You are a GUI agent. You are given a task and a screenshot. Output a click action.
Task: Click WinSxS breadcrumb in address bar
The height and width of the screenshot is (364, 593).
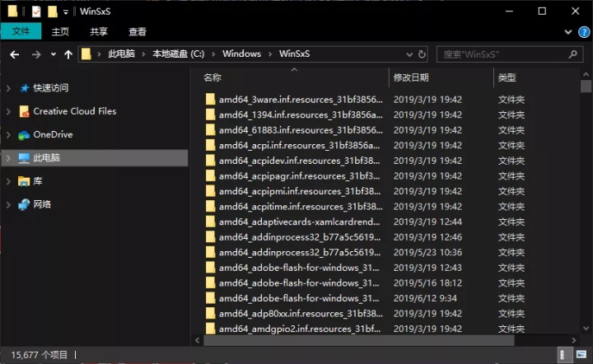pyautogui.click(x=295, y=54)
